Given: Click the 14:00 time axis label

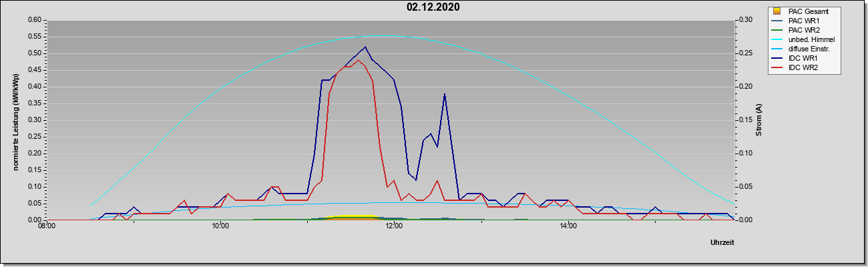Looking at the screenshot, I should click(x=568, y=227).
